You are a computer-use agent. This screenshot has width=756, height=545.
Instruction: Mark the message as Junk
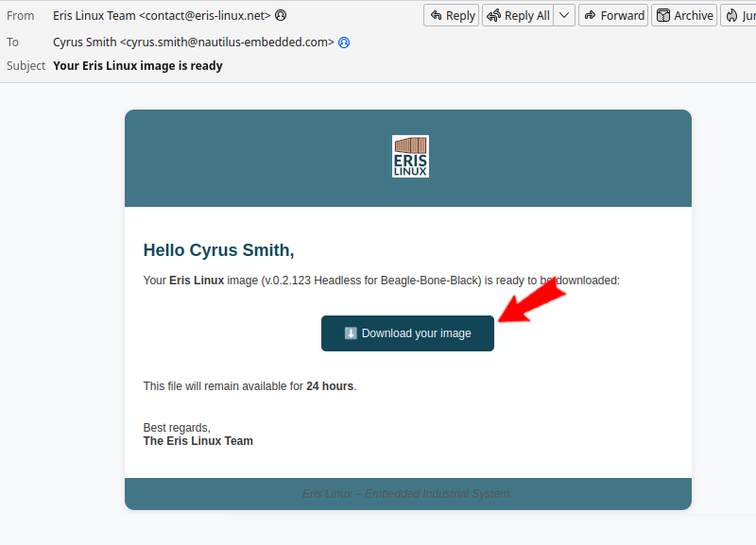point(738,15)
